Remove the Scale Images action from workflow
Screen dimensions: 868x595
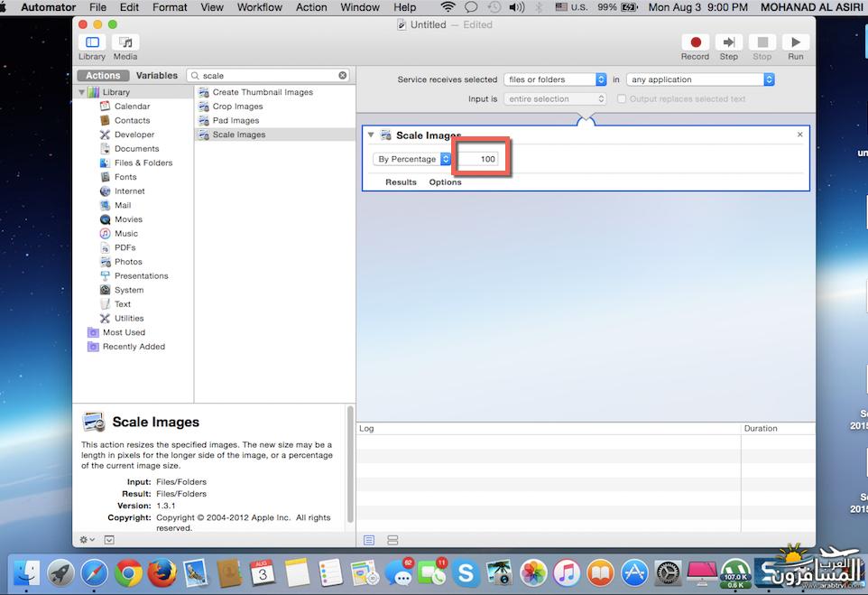pos(800,135)
